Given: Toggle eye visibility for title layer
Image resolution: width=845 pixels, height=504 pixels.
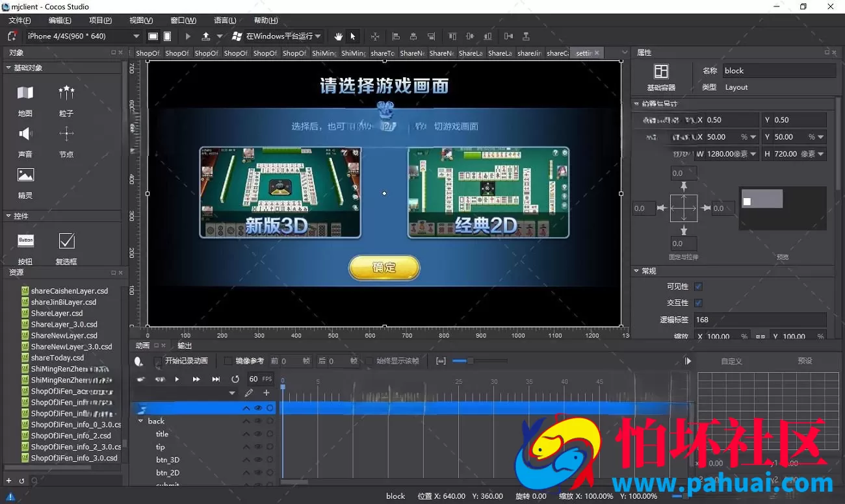Looking at the screenshot, I should click(x=258, y=434).
